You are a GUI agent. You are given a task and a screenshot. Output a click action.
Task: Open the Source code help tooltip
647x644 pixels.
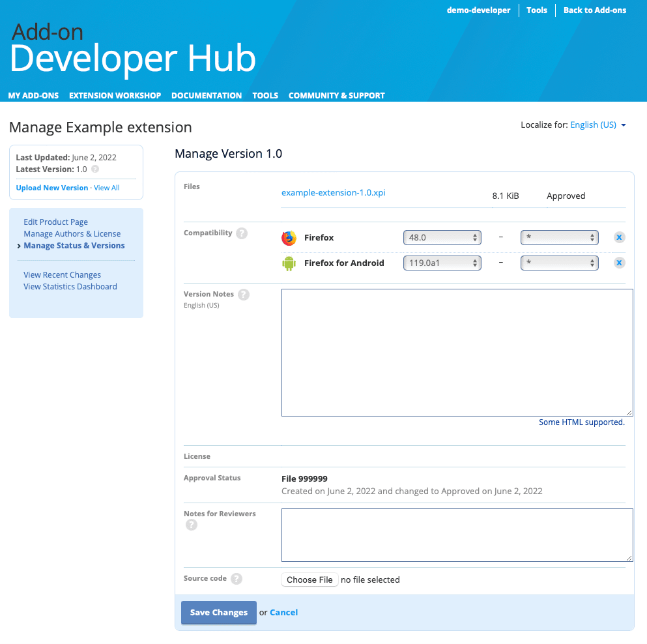click(x=236, y=578)
